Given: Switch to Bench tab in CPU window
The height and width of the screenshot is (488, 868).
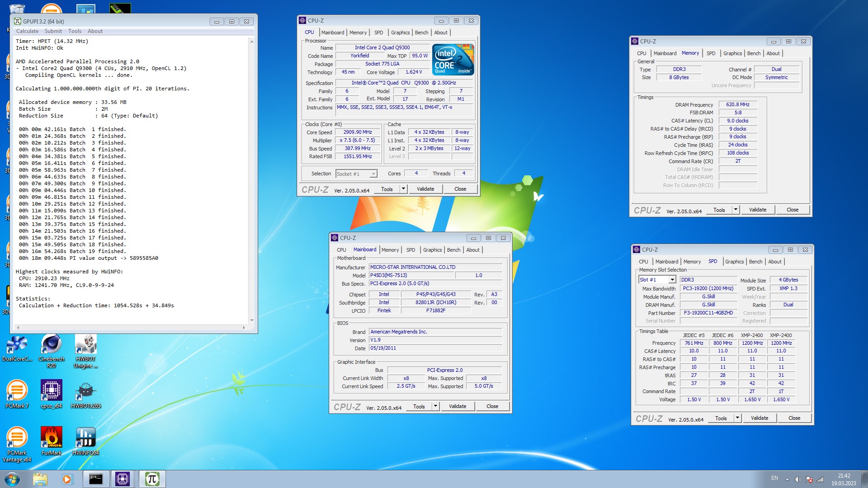Looking at the screenshot, I should tap(421, 33).
